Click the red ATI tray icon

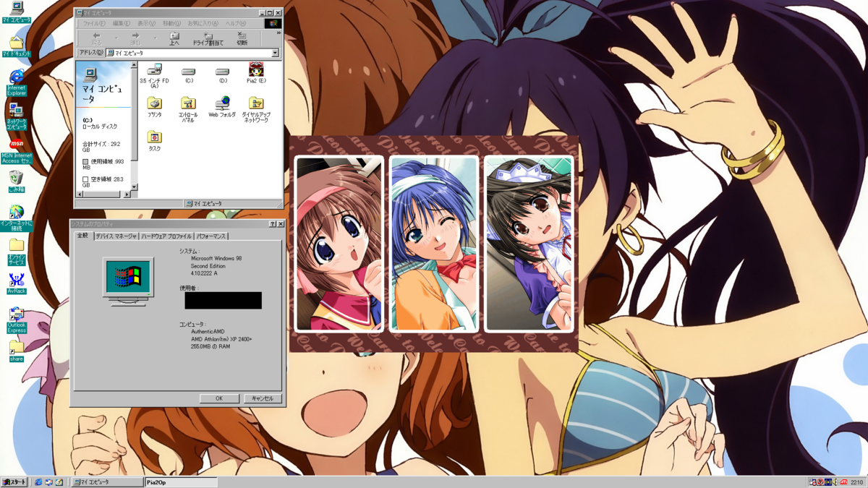pyautogui.click(x=844, y=482)
